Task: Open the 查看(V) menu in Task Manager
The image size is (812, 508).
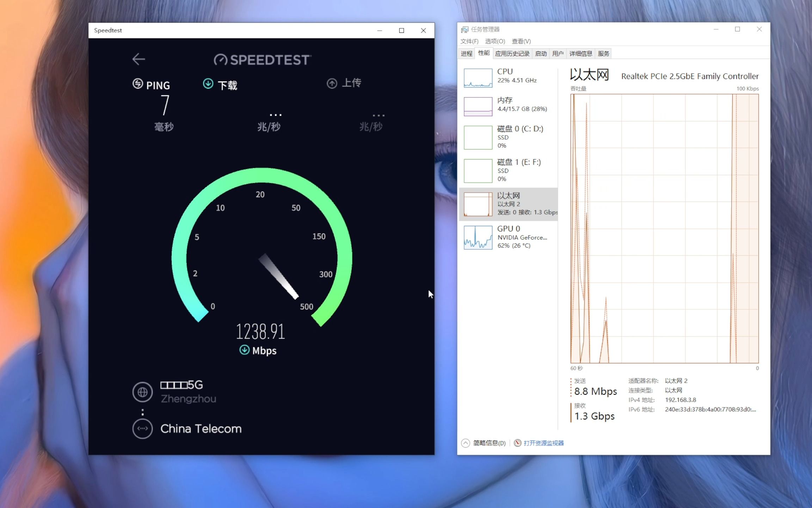Action: point(521,41)
